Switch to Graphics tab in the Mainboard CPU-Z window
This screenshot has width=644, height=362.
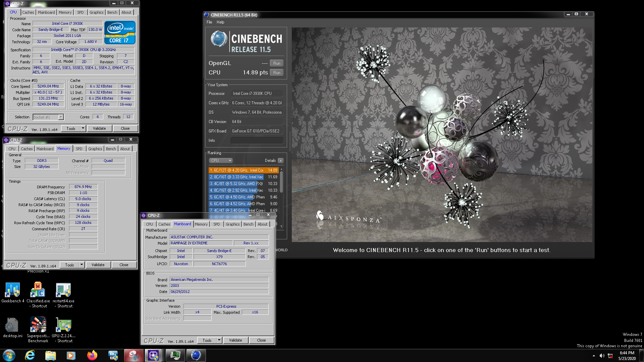coord(233,224)
